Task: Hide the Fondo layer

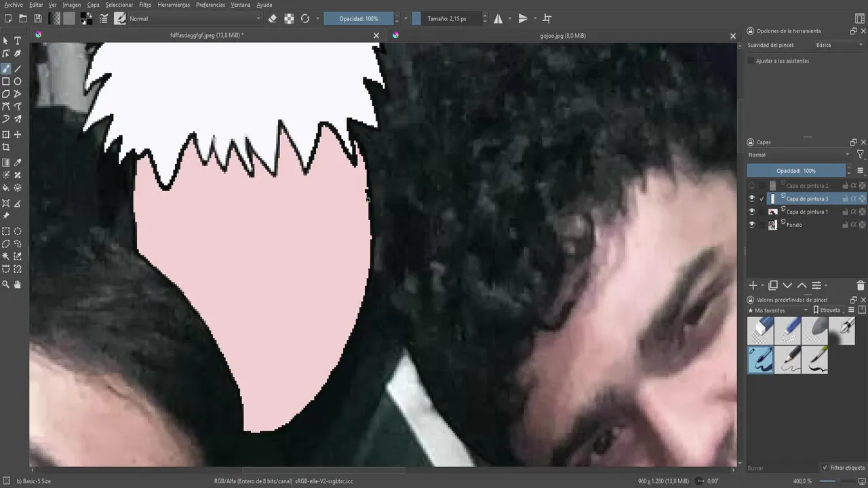Action: pos(751,224)
